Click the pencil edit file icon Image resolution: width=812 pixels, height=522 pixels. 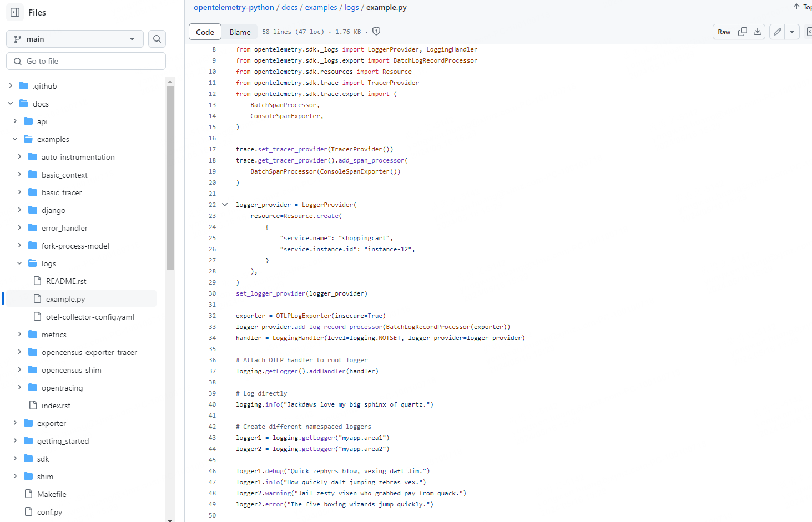point(778,32)
